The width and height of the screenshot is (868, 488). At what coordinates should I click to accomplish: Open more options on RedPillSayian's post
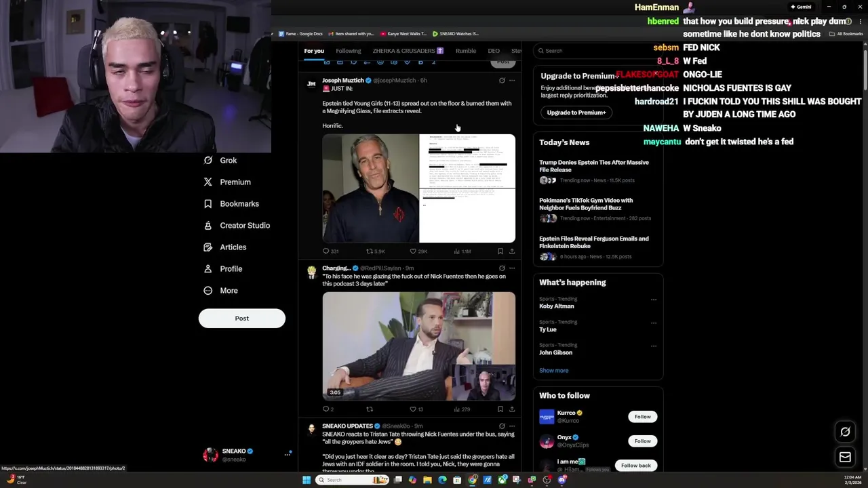tap(512, 268)
